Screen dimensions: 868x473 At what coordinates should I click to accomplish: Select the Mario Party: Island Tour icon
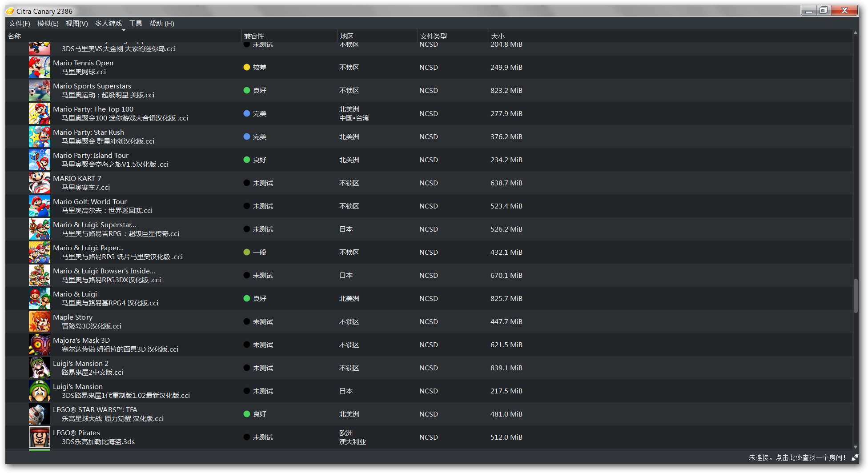pyautogui.click(x=40, y=160)
